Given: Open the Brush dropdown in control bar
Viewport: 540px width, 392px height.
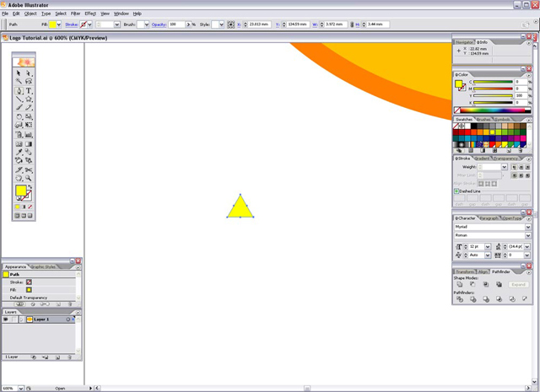Looking at the screenshot, I should [x=147, y=24].
